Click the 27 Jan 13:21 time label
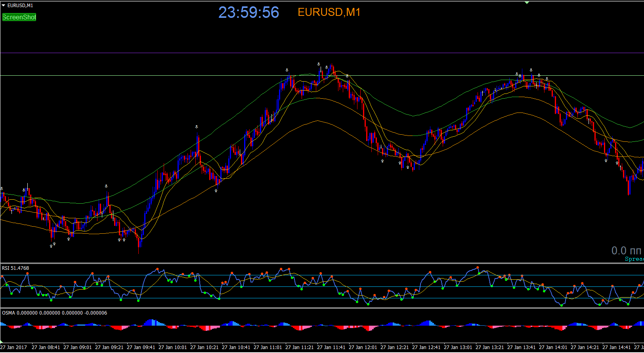 click(x=490, y=347)
